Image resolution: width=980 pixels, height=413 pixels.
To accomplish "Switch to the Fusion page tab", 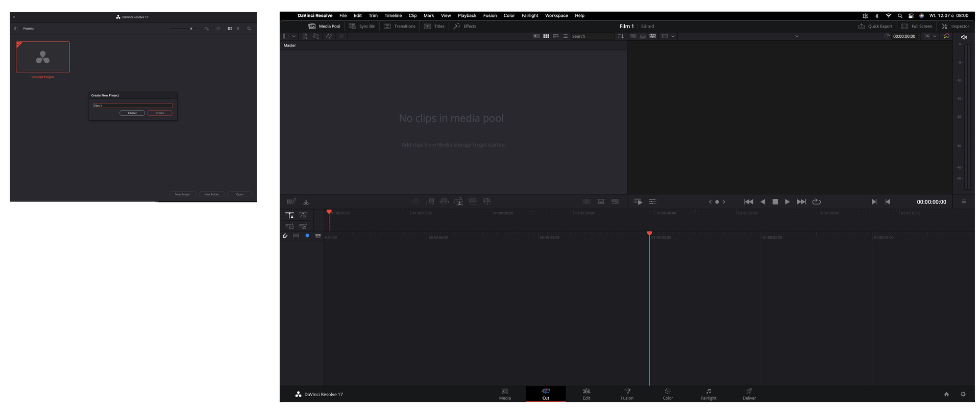I will (x=627, y=394).
